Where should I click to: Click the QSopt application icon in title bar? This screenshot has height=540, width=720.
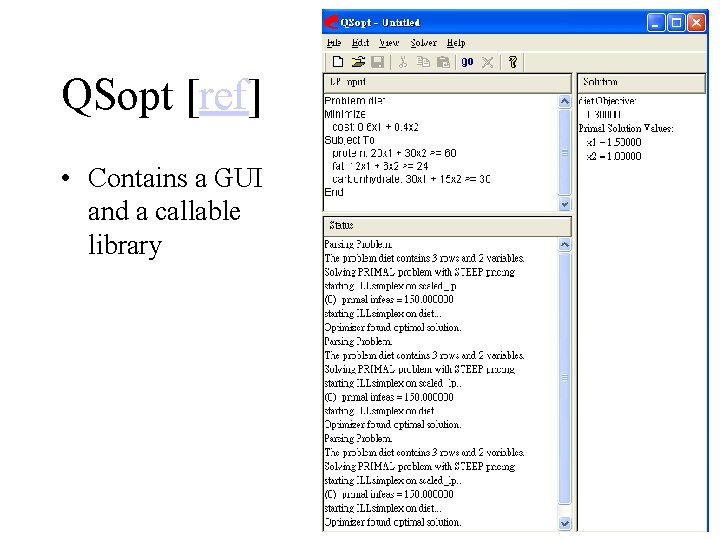331,22
